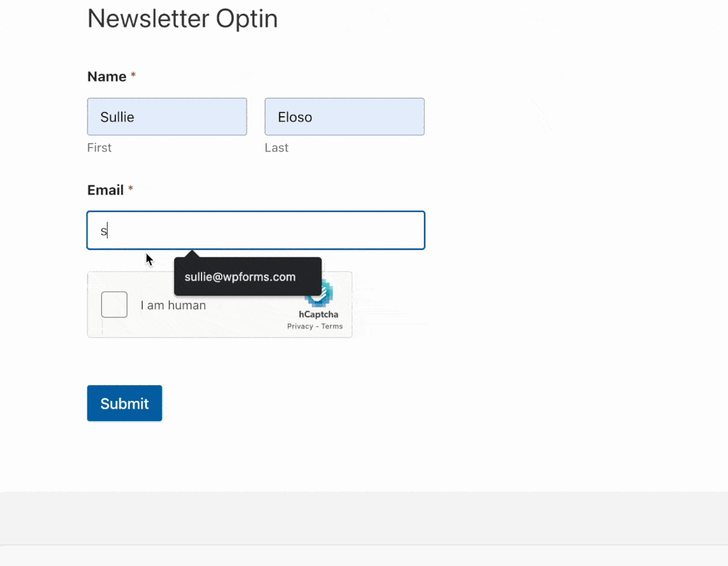Open the hCaptcha Terms link
Image resolution: width=728 pixels, height=566 pixels.
(332, 326)
